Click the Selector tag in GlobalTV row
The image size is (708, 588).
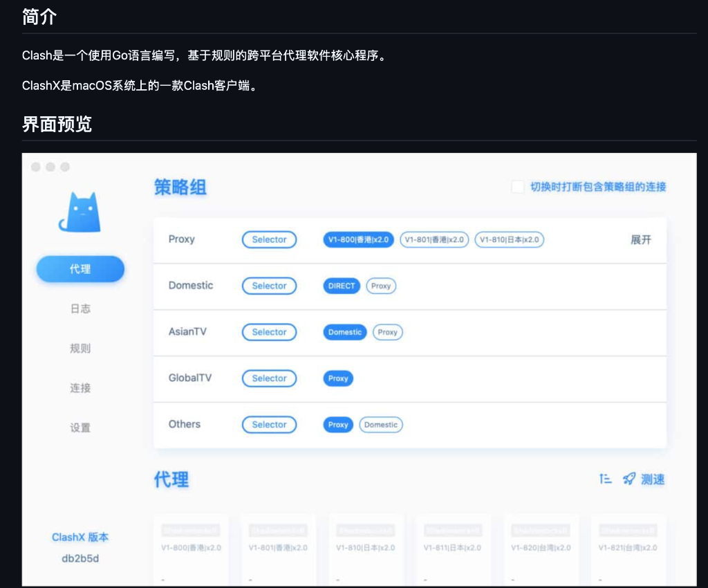[269, 378]
